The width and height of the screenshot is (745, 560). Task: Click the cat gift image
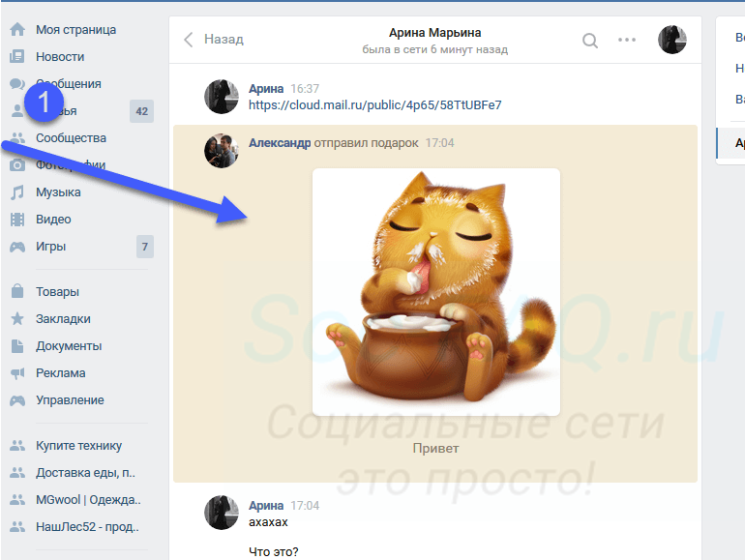click(435, 292)
